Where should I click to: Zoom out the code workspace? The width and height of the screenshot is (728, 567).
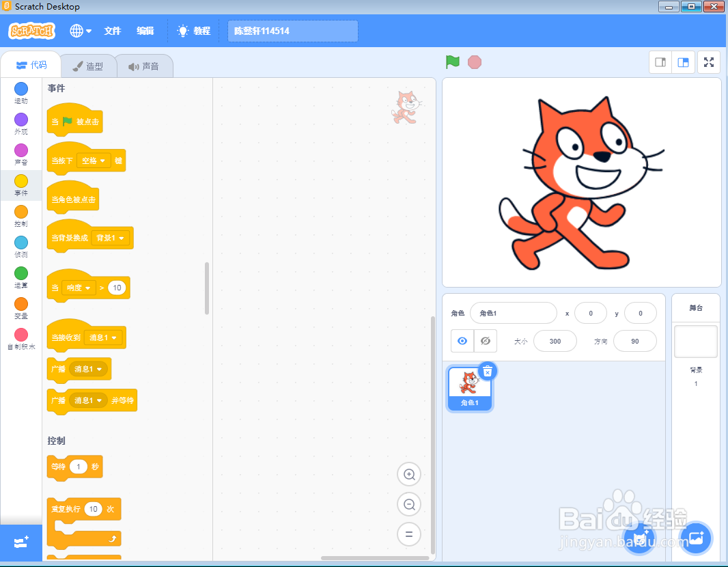coord(409,504)
